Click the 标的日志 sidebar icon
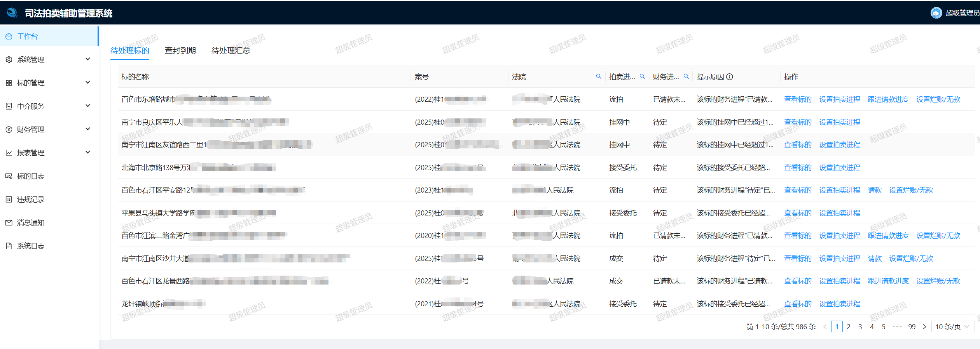Image resolution: width=980 pixels, height=349 pixels. coord(9,176)
